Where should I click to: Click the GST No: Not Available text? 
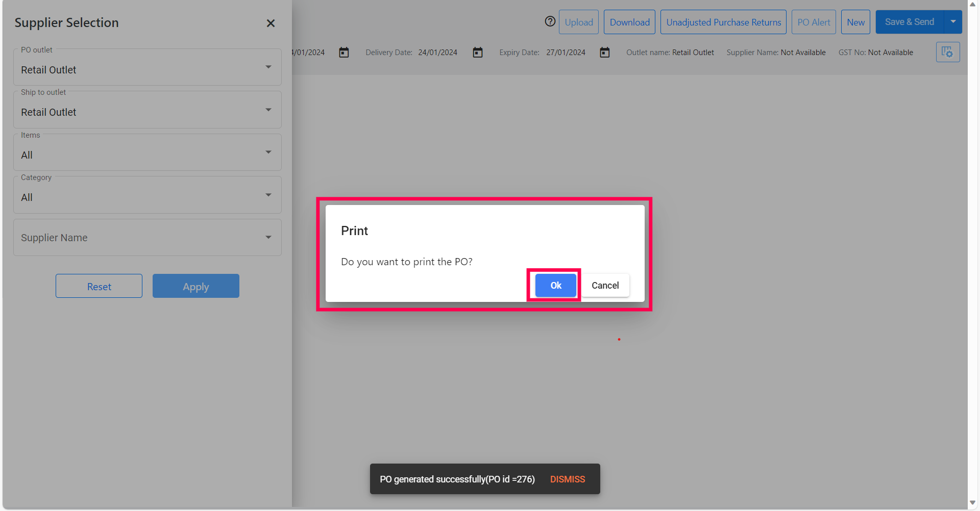[876, 53]
